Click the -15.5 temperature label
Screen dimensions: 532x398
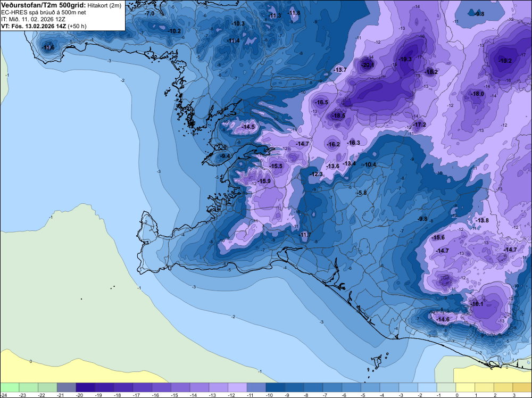tap(276, 166)
